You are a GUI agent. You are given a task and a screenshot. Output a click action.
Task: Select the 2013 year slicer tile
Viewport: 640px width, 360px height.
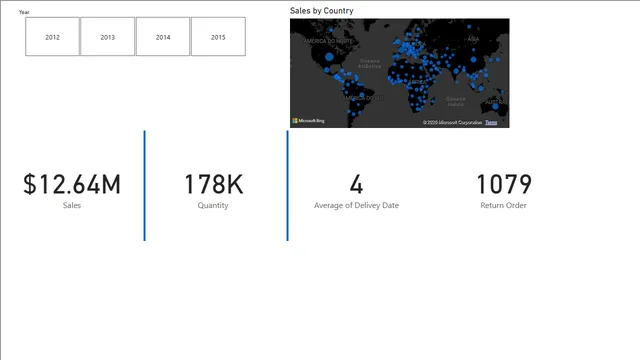pyautogui.click(x=107, y=36)
